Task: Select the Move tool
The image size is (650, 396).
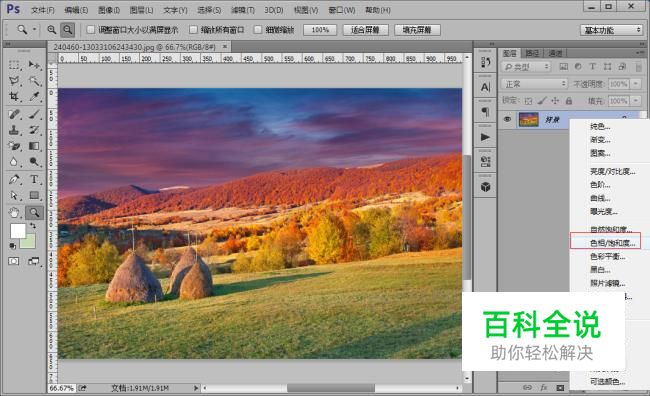Action: tap(34, 65)
